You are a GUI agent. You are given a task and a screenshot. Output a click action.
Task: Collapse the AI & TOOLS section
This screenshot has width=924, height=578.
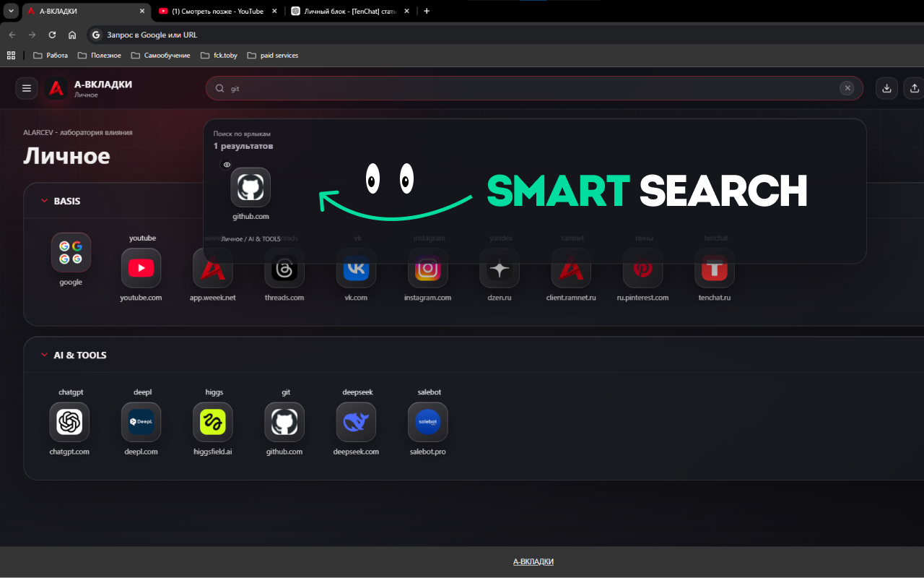tap(44, 355)
